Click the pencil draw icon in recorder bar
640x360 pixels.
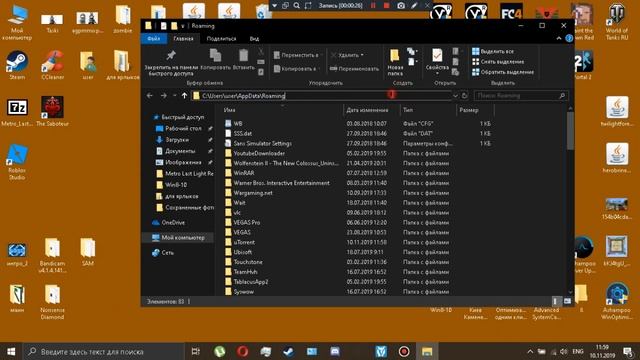coord(414,6)
